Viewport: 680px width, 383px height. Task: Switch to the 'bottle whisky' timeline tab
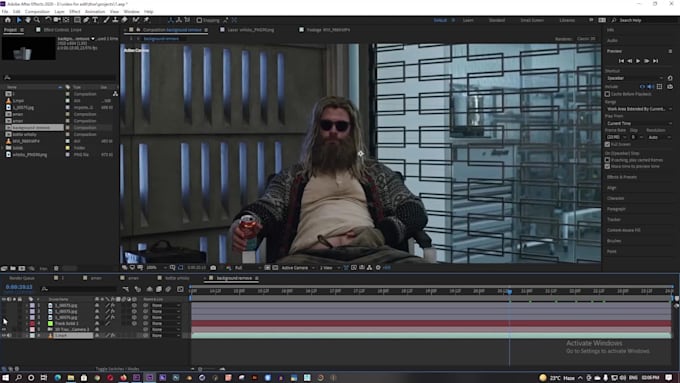click(x=177, y=278)
